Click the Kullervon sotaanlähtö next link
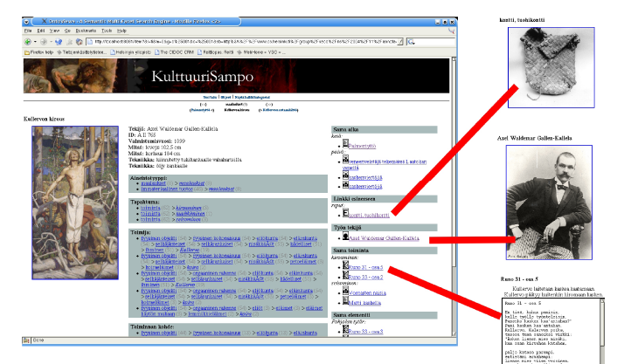The image size is (631, 364). [x=280, y=110]
